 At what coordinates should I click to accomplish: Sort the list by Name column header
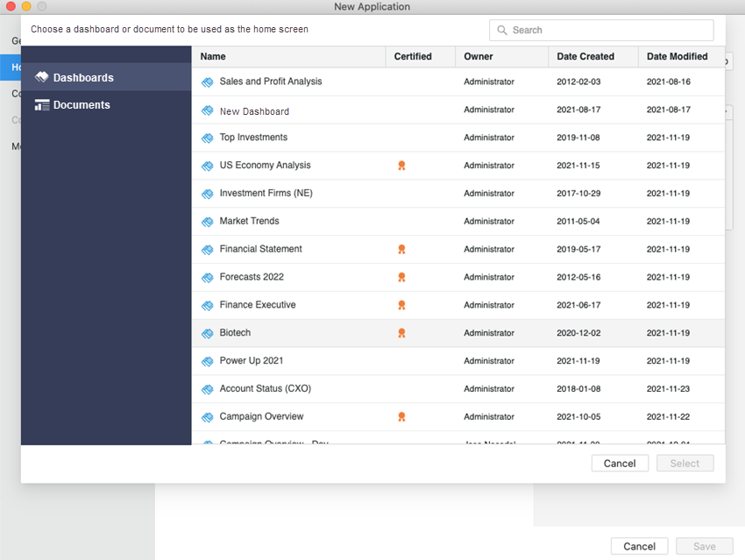(x=213, y=56)
